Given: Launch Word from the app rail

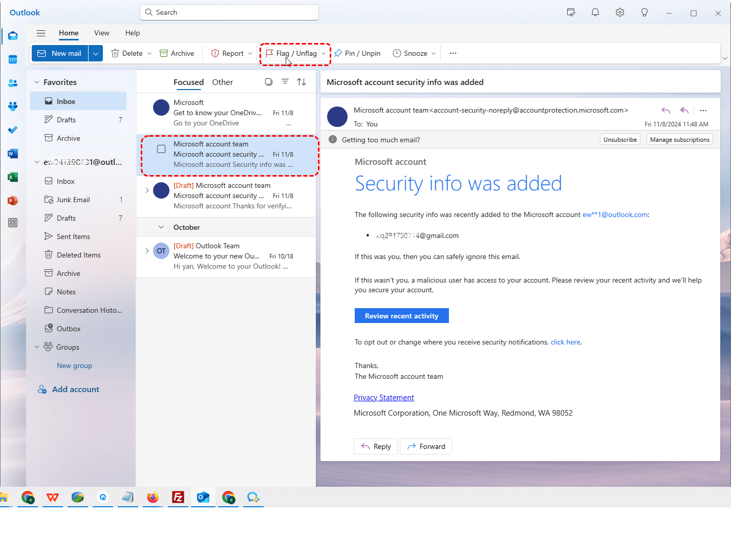Looking at the screenshot, I should (x=13, y=154).
